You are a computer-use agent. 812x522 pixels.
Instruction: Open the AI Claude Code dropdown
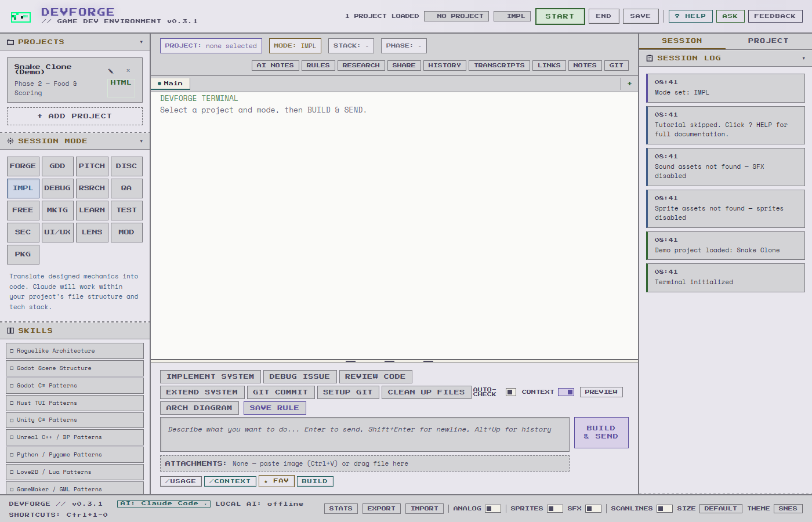[164, 503]
